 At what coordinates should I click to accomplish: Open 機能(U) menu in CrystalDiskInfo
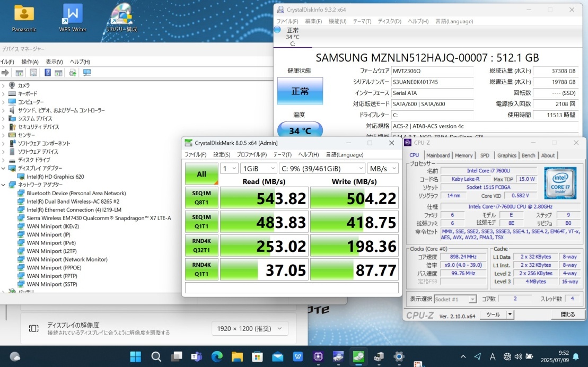pos(338,21)
